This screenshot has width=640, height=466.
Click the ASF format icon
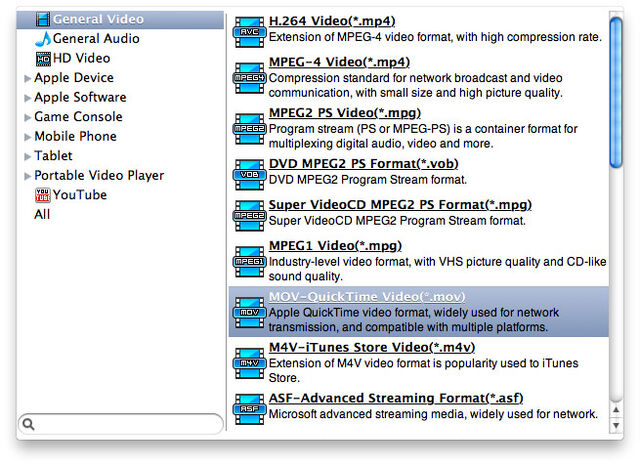pos(249,409)
